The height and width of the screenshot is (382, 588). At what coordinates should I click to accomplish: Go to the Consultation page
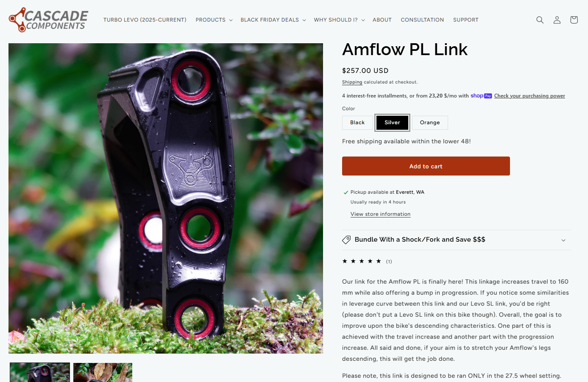(422, 20)
